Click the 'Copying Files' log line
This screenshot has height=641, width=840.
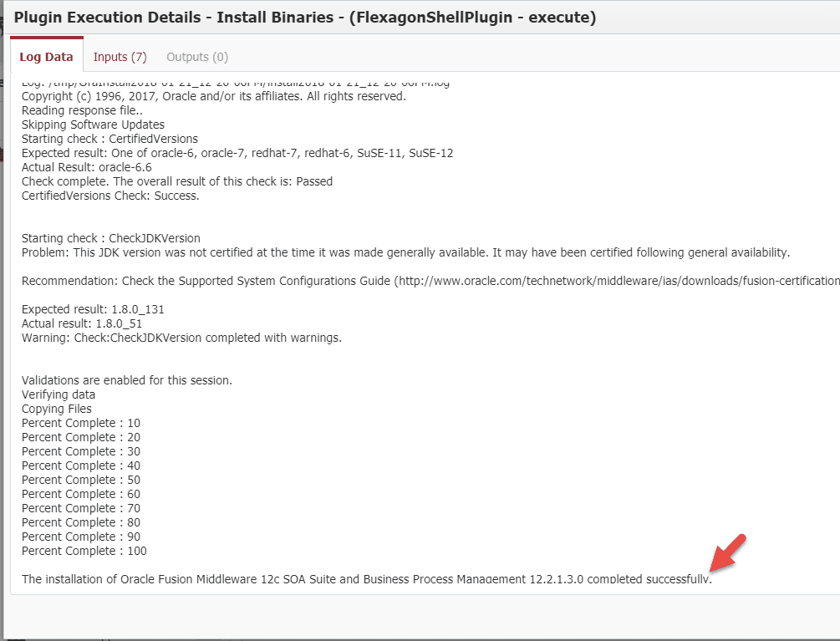(x=56, y=409)
